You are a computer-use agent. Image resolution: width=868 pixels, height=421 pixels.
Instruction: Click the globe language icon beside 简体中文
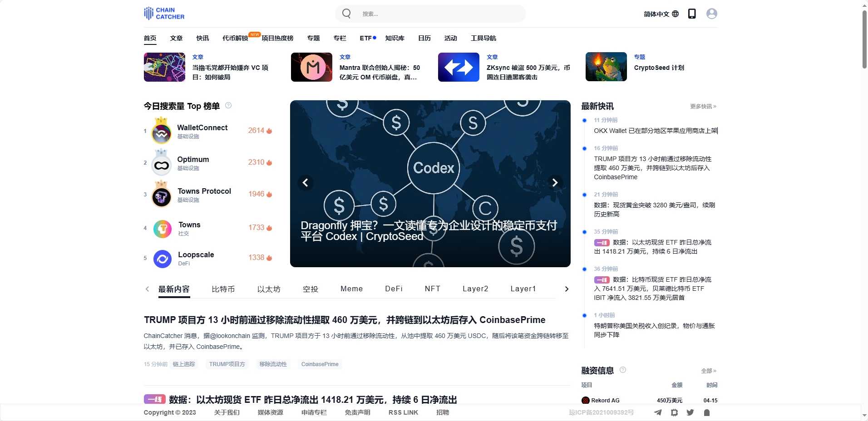click(x=675, y=14)
